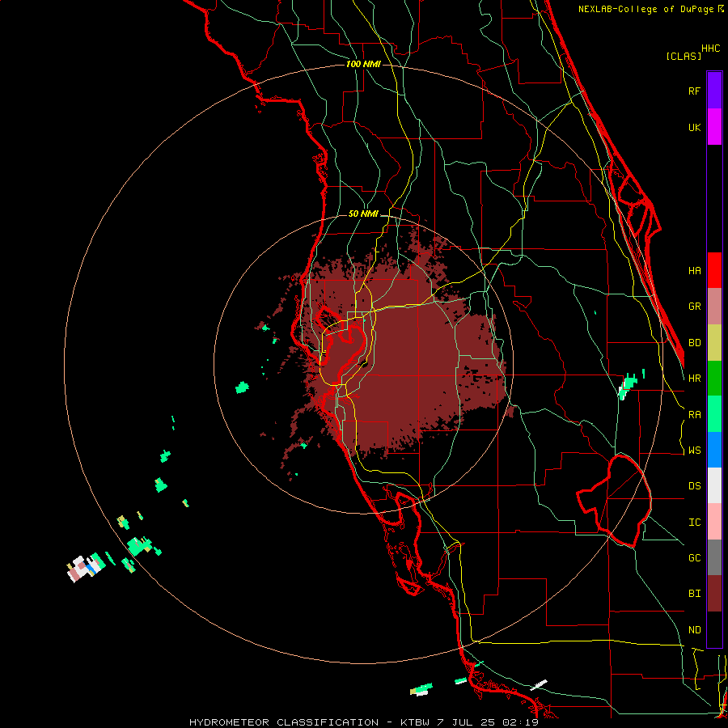Click the "[CLAS]" units label

[684, 57]
